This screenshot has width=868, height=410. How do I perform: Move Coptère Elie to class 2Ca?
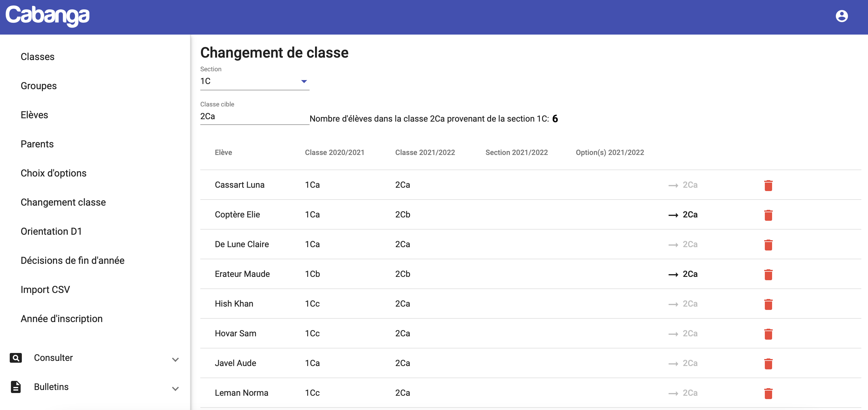click(x=683, y=215)
